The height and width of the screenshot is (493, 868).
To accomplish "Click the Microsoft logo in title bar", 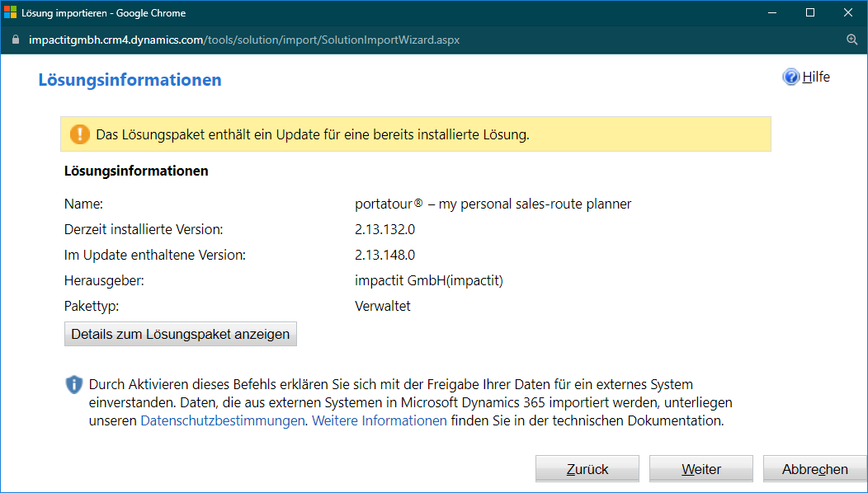I will coord(11,12).
